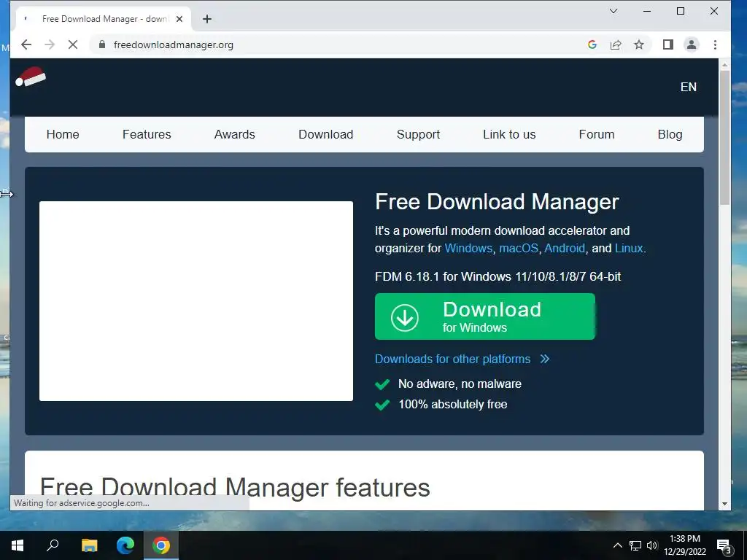Viewport: 747px width, 560px height.
Task: Show hidden system tray icons
Action: pyautogui.click(x=617, y=545)
